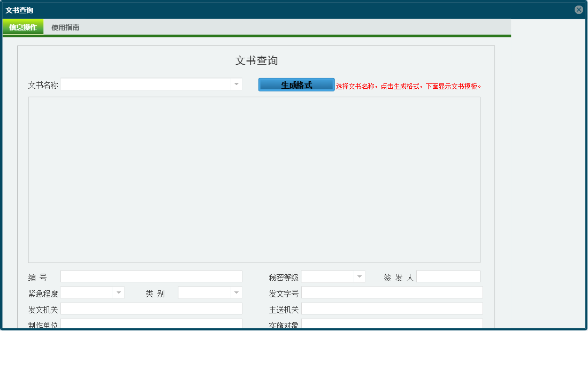Click the large document template preview area

coord(254,182)
